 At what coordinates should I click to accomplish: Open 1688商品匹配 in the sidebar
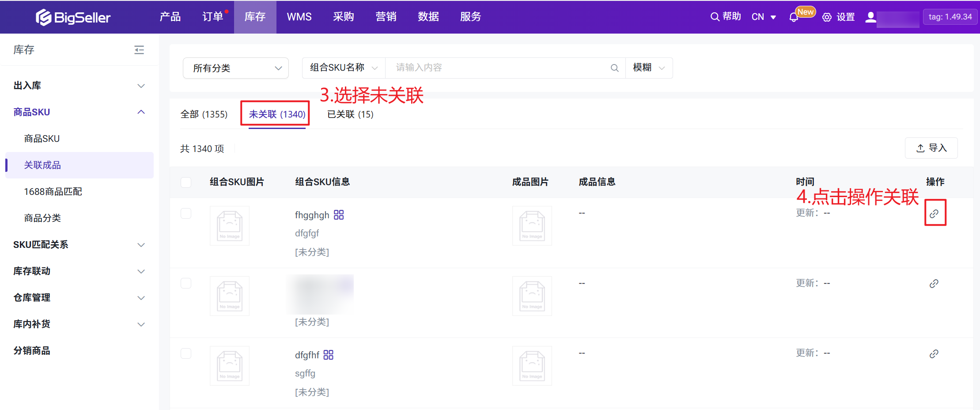[53, 192]
